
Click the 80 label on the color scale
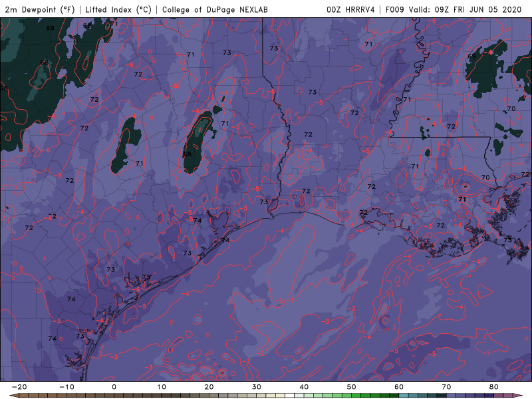tap(494, 387)
